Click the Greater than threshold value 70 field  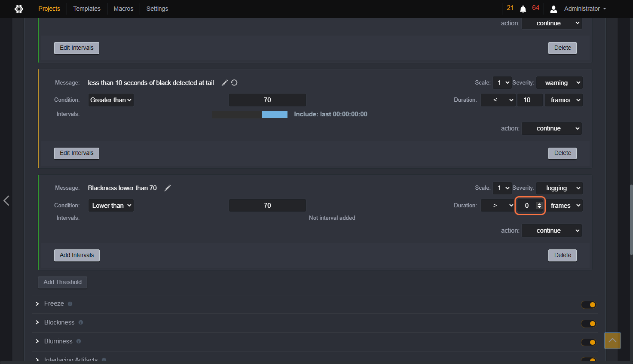[267, 100]
